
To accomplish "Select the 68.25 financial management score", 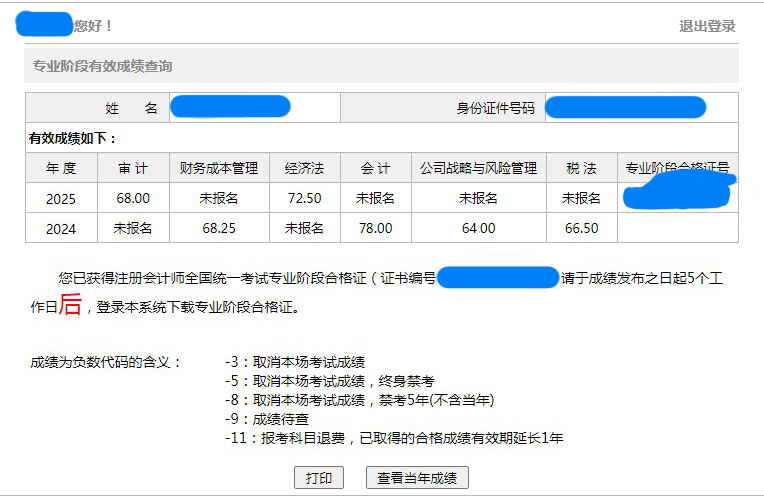I will (219, 228).
